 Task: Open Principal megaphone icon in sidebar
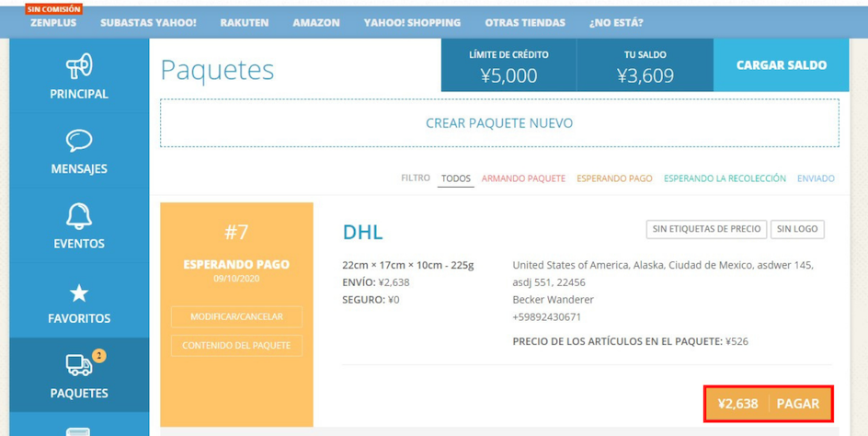tap(79, 66)
